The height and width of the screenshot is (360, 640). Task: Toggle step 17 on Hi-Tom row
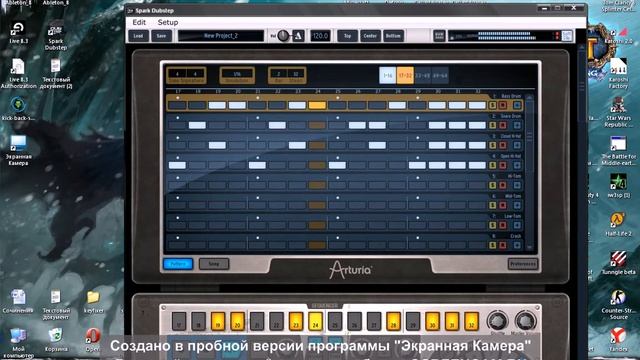(177, 185)
